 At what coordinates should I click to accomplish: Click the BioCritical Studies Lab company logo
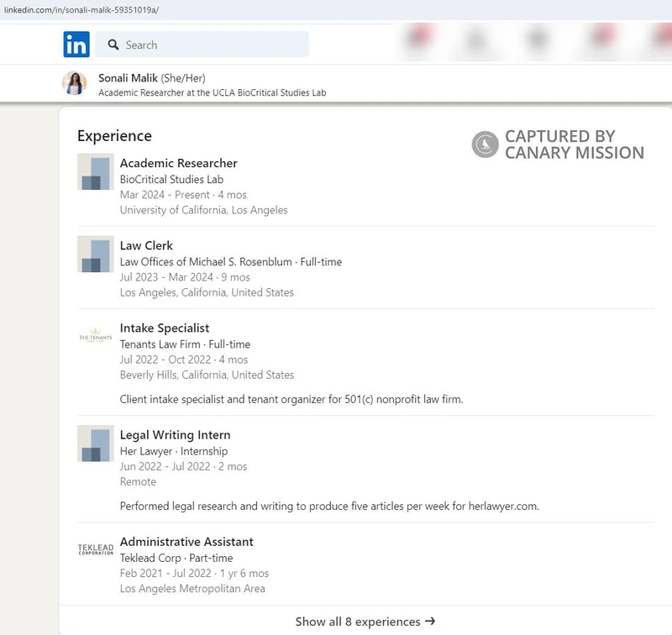[x=96, y=171]
